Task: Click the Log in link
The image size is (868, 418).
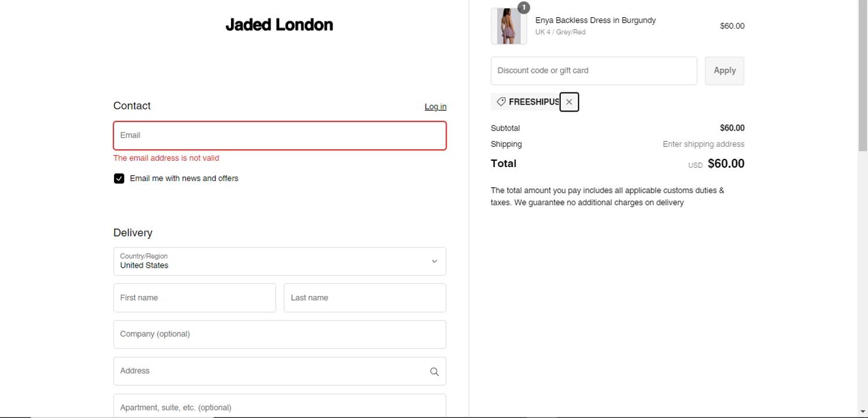Action: click(x=435, y=106)
